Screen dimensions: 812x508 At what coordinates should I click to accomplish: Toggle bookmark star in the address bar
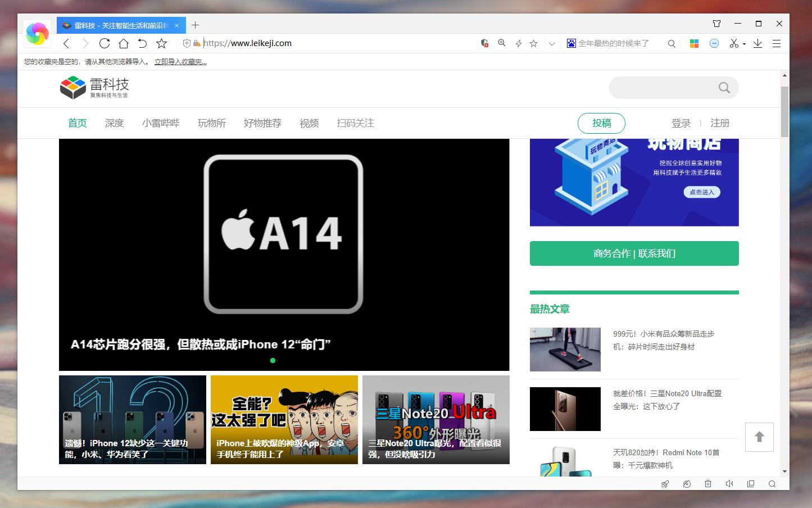pos(534,43)
